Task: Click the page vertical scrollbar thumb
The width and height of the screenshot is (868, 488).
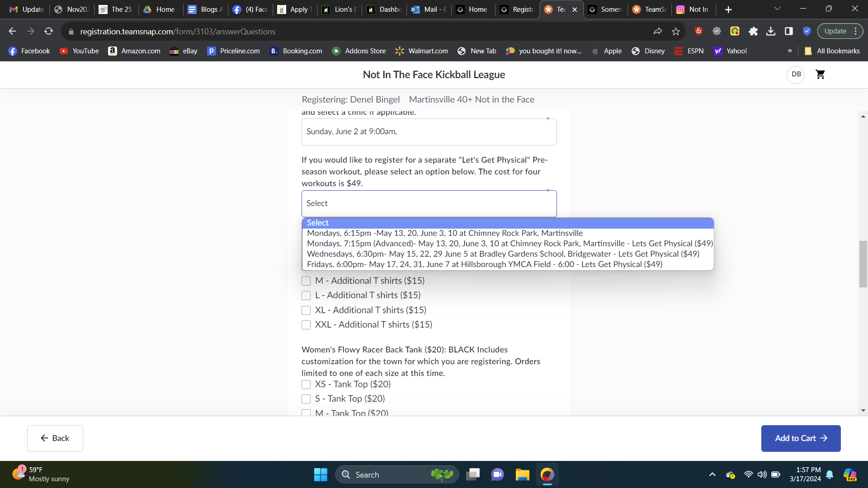Action: (863, 264)
